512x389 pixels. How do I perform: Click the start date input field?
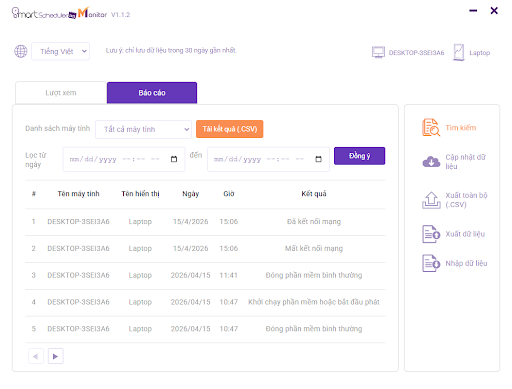coord(124,159)
